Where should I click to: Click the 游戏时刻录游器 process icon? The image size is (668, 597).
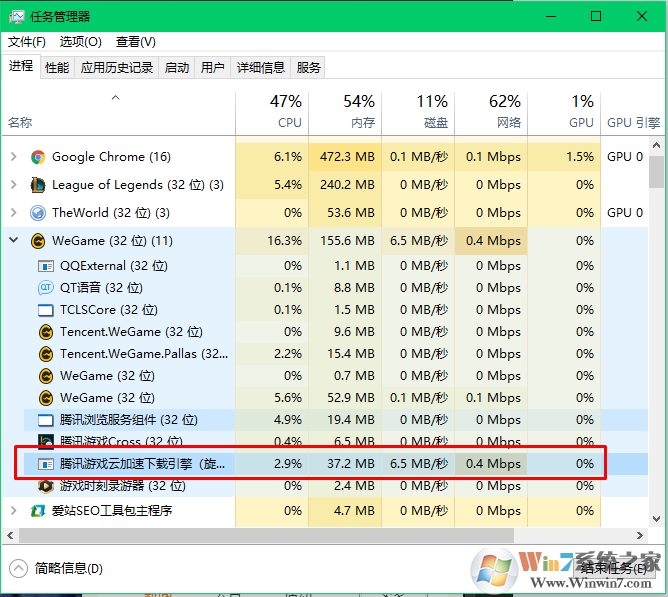click(x=46, y=486)
